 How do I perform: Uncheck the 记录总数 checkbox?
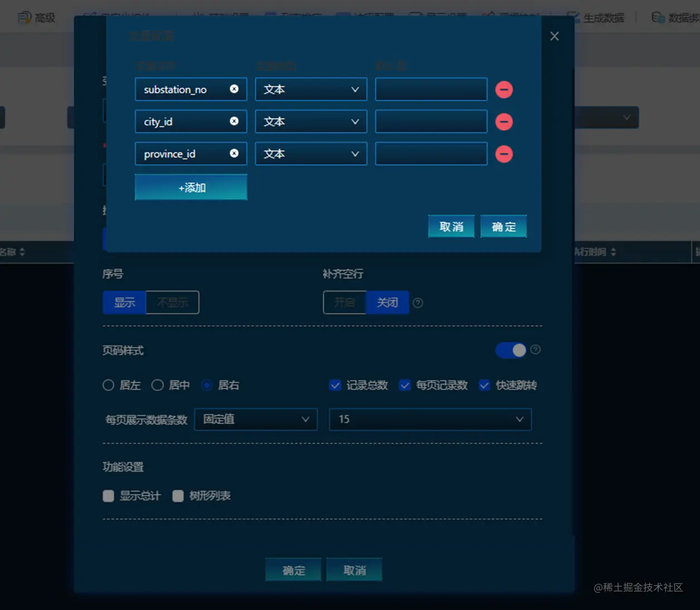click(335, 385)
